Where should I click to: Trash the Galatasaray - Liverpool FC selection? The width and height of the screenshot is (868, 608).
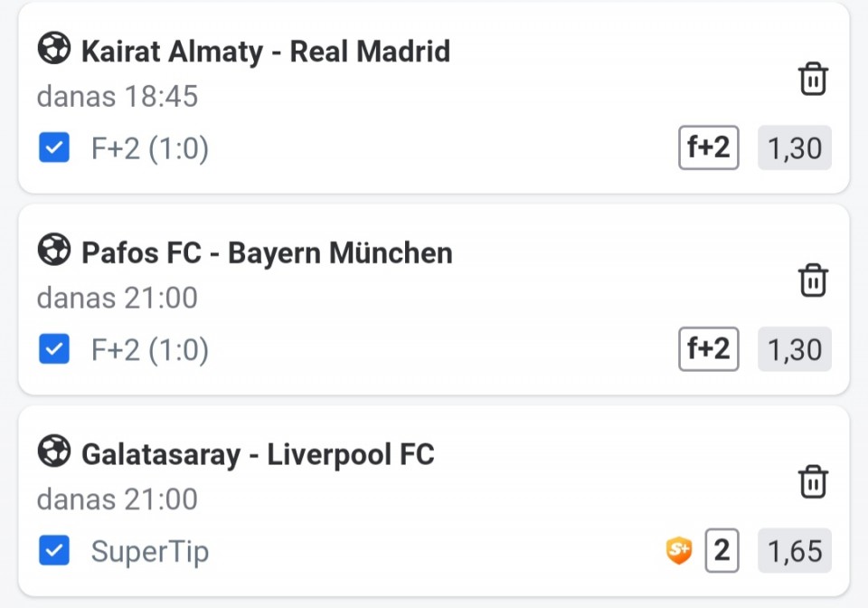[813, 481]
